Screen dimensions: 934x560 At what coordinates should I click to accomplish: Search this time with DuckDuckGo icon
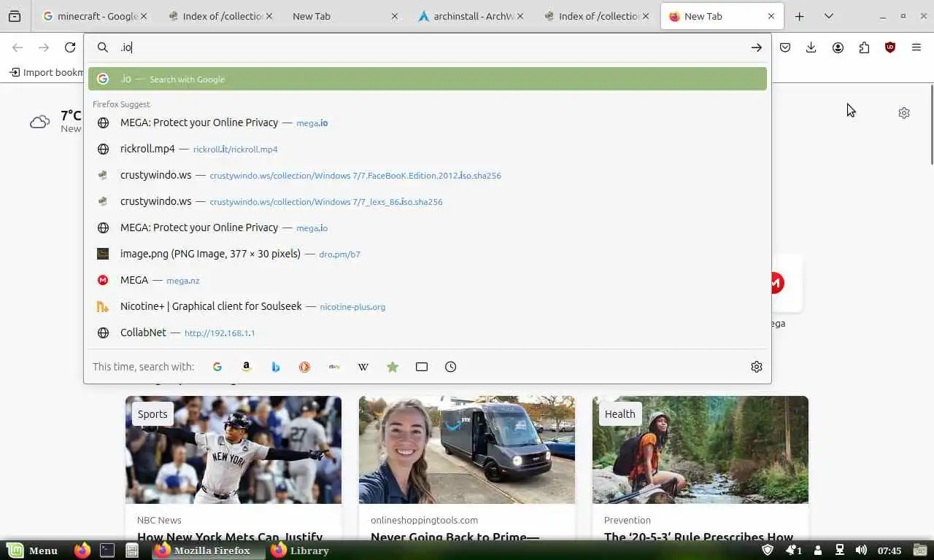click(305, 367)
